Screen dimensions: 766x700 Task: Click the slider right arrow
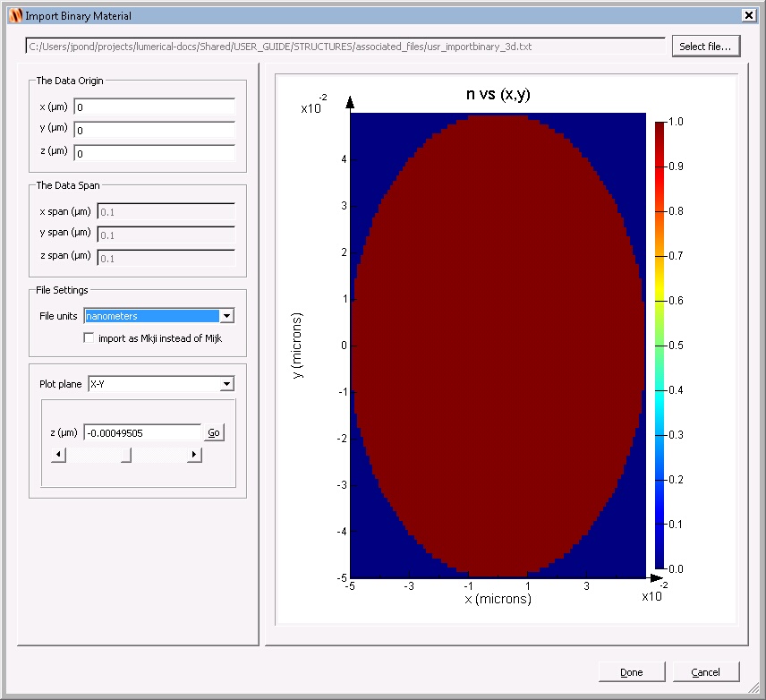coord(194,455)
